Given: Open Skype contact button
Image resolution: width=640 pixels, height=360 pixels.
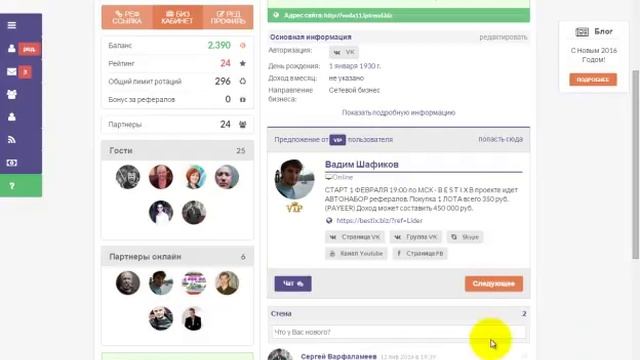Looking at the screenshot, I should point(465,237).
